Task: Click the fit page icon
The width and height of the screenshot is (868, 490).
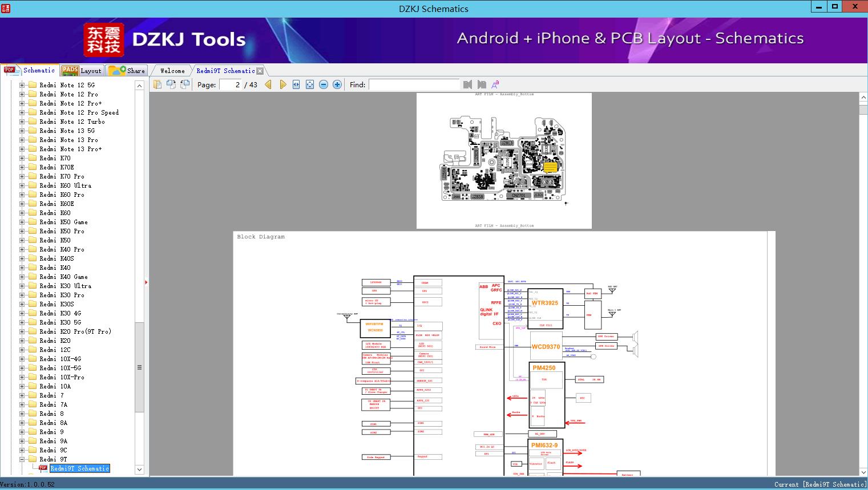Action: point(310,84)
